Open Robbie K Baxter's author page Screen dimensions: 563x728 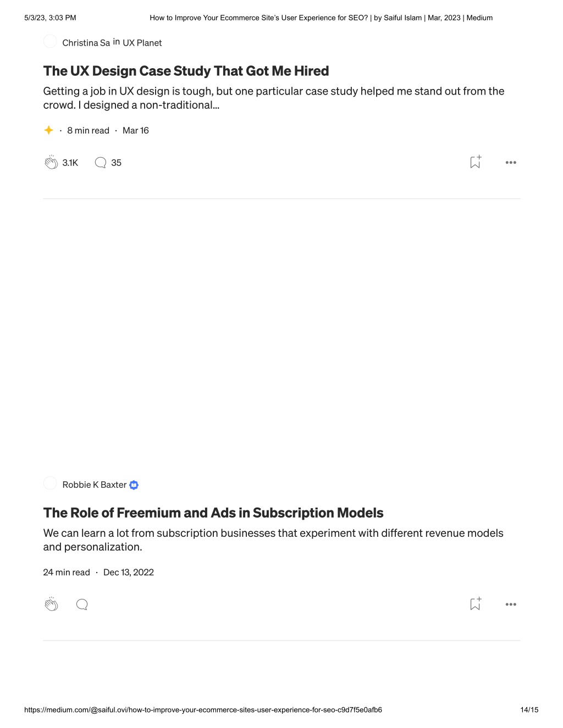click(x=95, y=485)
